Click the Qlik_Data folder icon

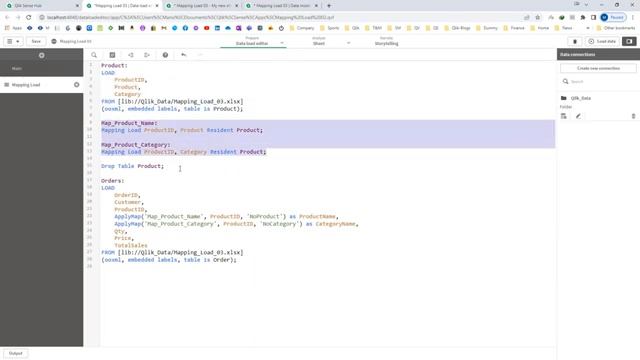pos(564,98)
